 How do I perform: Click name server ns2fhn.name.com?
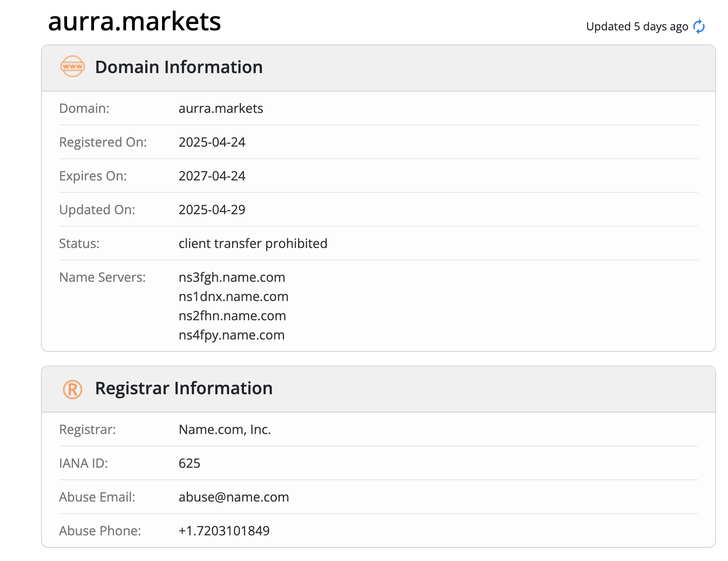(232, 316)
